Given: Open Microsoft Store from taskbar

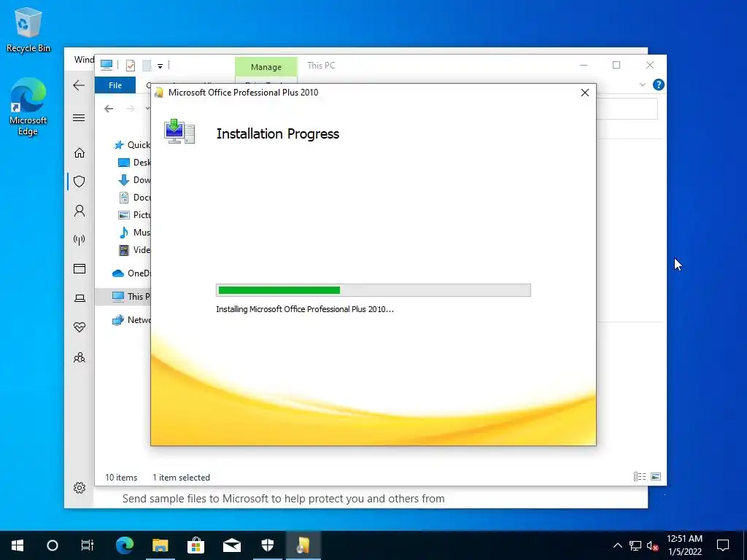Looking at the screenshot, I should click(x=196, y=545).
